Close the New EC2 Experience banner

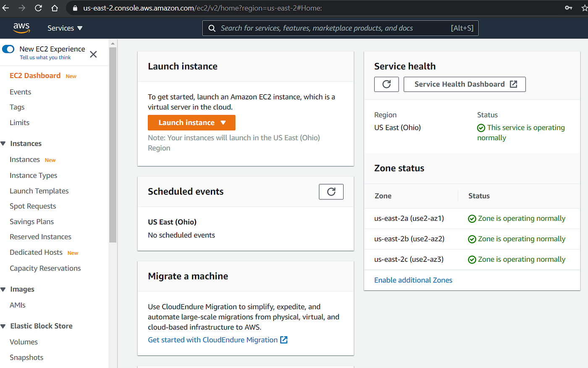(93, 54)
